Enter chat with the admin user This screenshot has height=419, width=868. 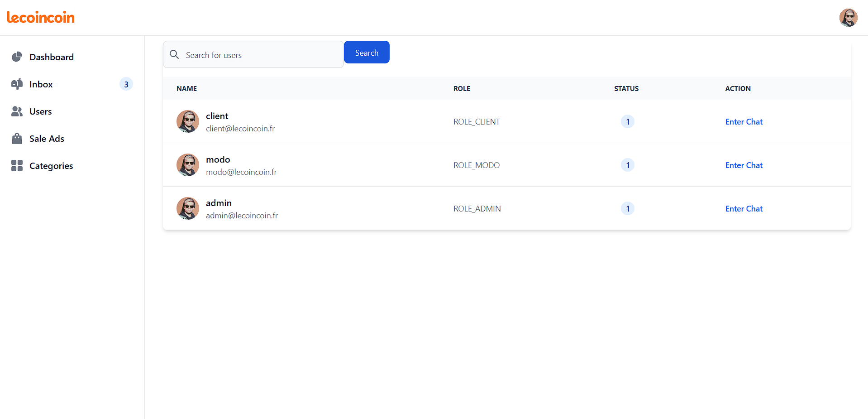point(744,209)
